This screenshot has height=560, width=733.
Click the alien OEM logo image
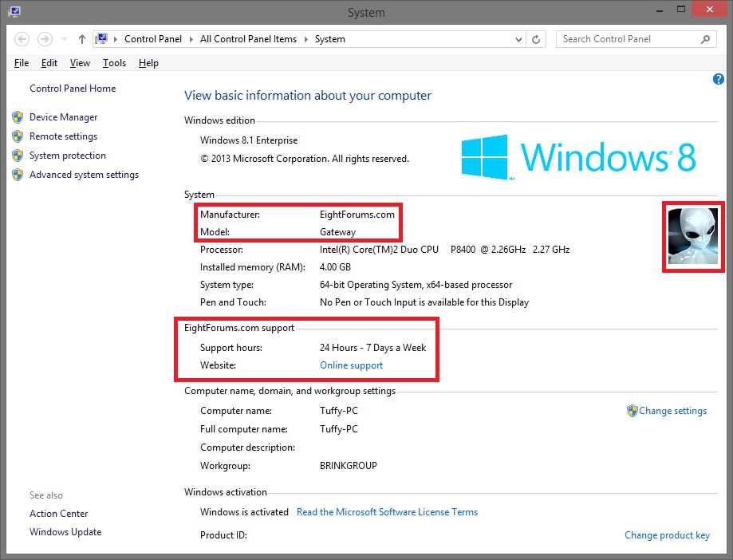(693, 236)
